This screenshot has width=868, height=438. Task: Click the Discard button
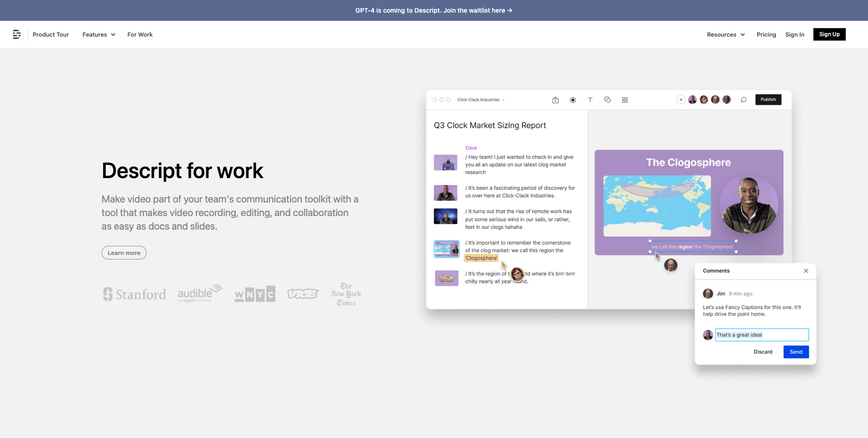pos(763,352)
